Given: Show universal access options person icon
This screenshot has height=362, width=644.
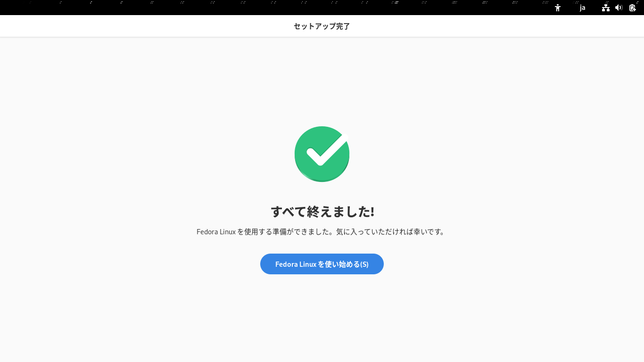Looking at the screenshot, I should 558,8.
